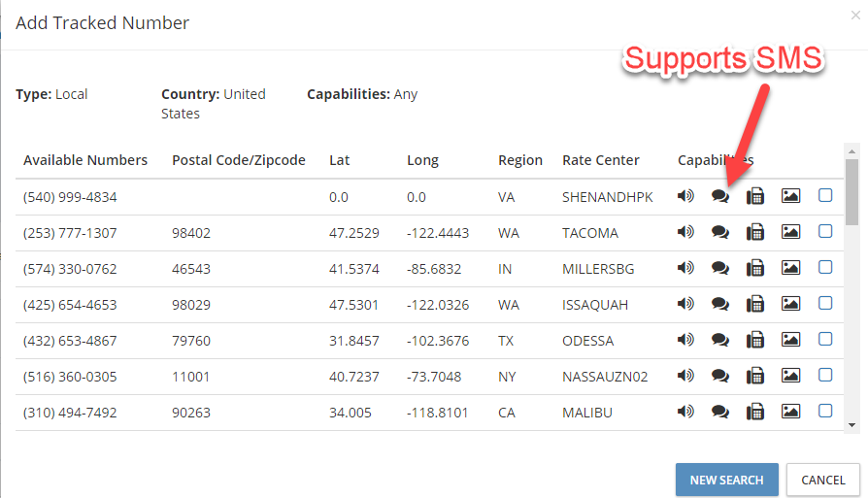
Task: Click the voice speaker icon for ODESSA row
Action: coord(685,340)
